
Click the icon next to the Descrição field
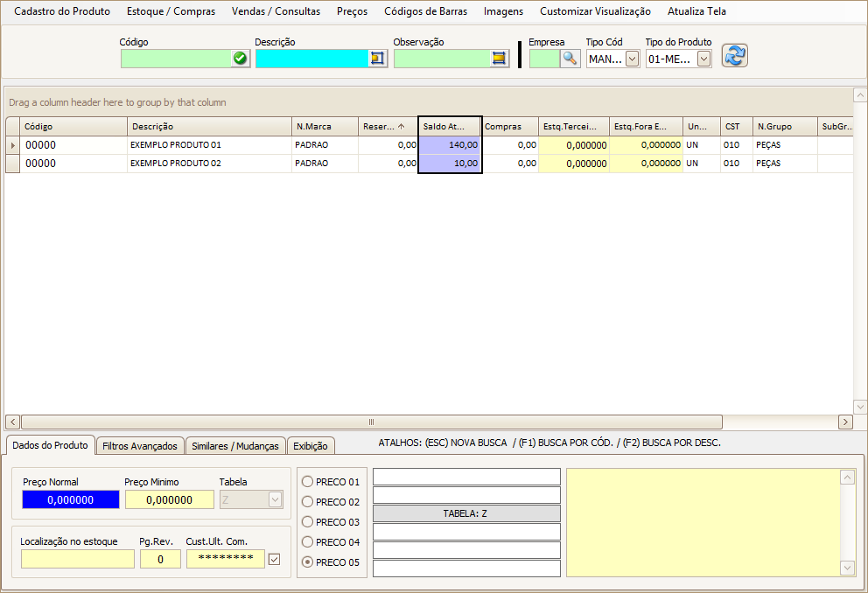(378, 59)
